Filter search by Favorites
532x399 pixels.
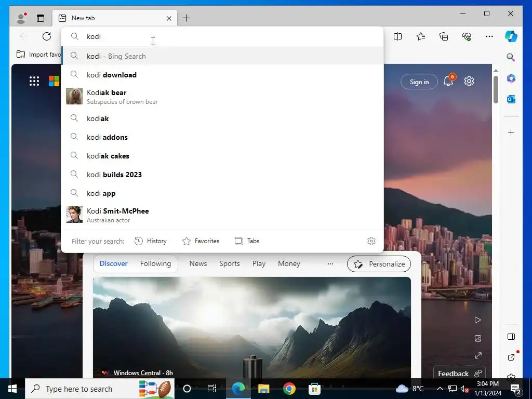201,241
